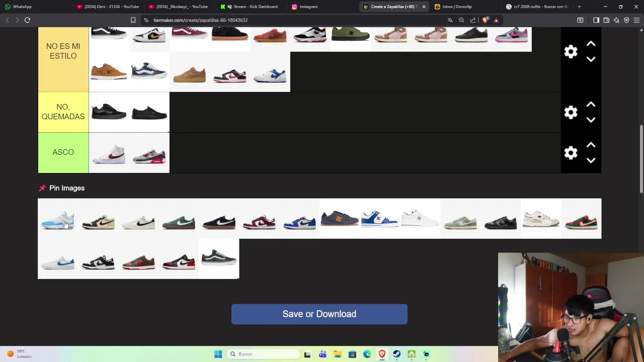Select the black Vans Knu Skool in NO, QUEMADAS row
This screenshot has width=644, height=362.
[x=109, y=112]
